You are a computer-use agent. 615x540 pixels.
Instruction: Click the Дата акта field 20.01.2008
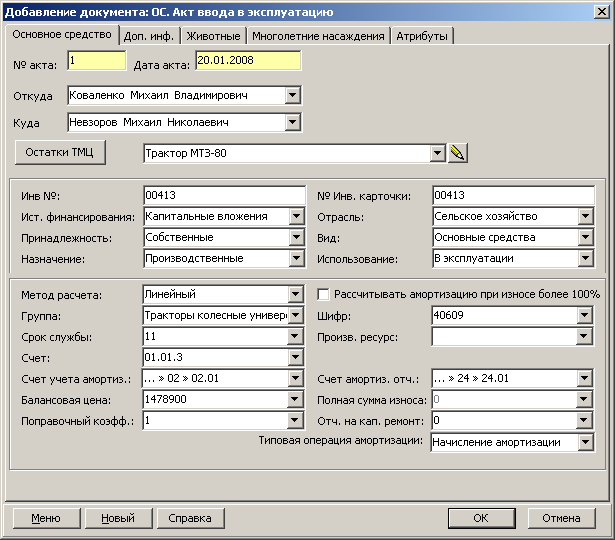click(x=248, y=60)
